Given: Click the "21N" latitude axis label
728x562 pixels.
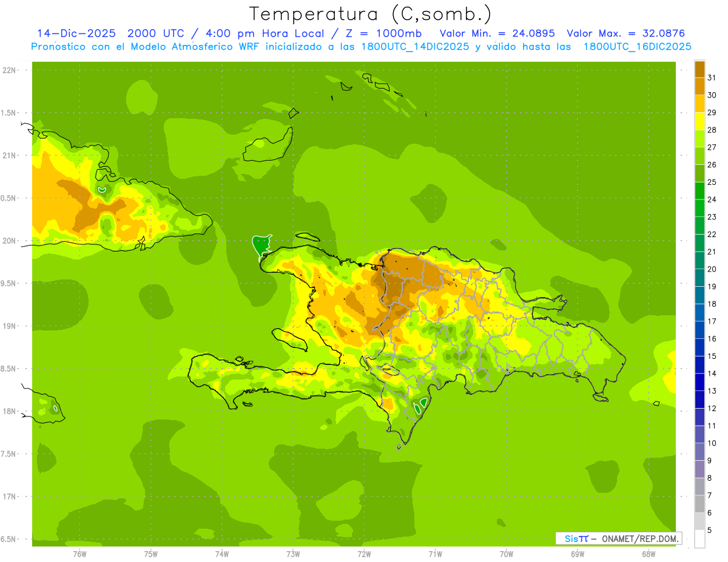Looking at the screenshot, I should tap(9, 156).
